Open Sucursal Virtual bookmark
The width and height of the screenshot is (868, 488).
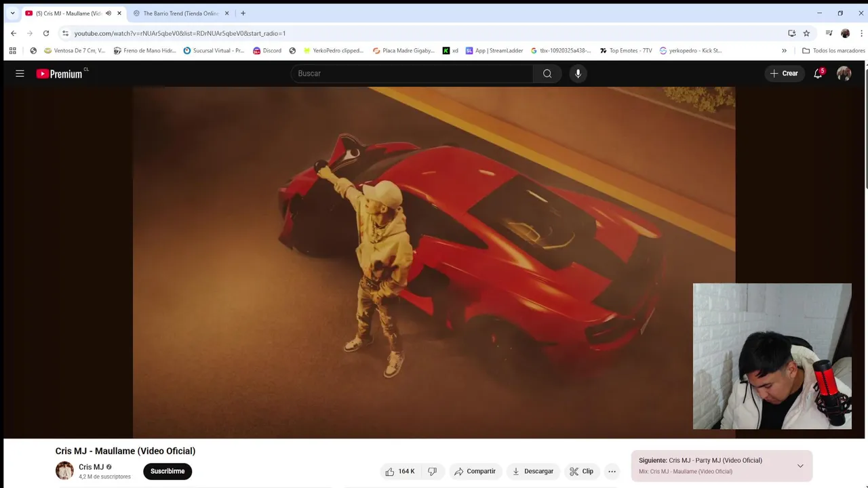[x=214, y=50]
